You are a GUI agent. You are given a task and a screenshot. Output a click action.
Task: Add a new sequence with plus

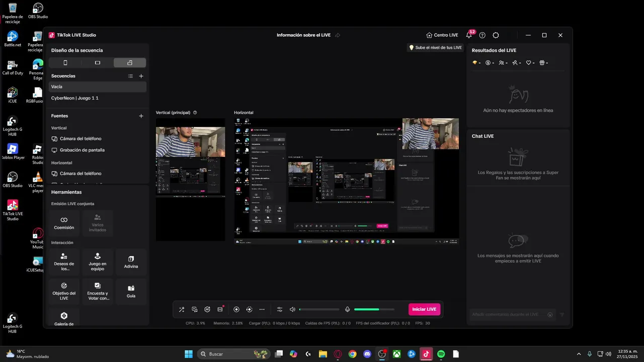pos(141,76)
